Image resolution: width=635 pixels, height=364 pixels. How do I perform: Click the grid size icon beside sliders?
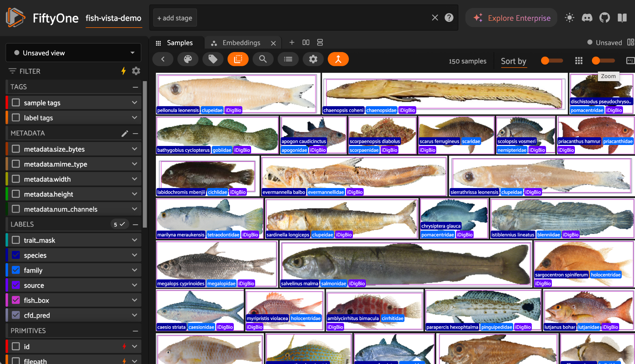579,61
